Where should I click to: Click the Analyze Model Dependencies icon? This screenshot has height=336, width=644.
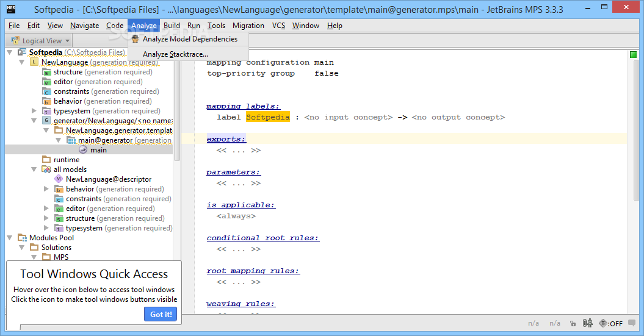point(135,39)
